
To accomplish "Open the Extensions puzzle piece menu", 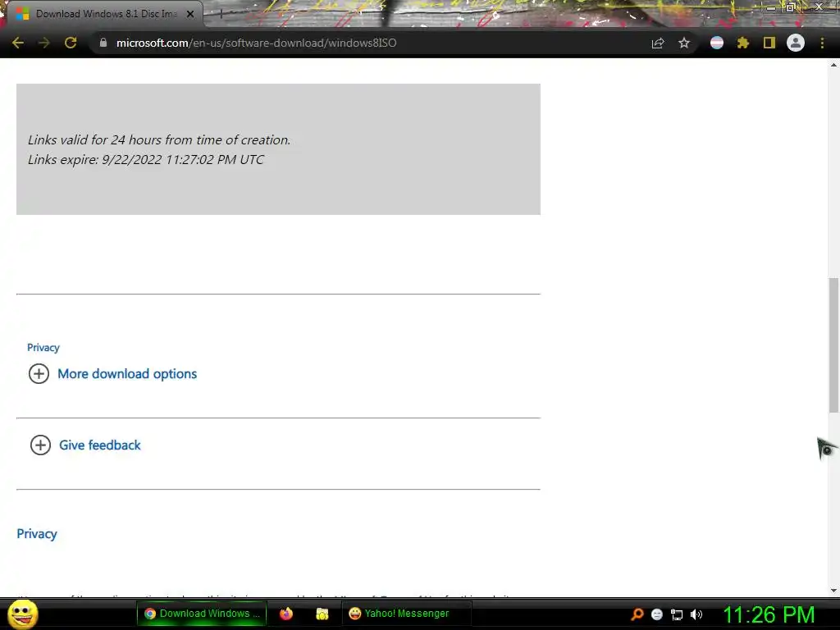I will [743, 43].
